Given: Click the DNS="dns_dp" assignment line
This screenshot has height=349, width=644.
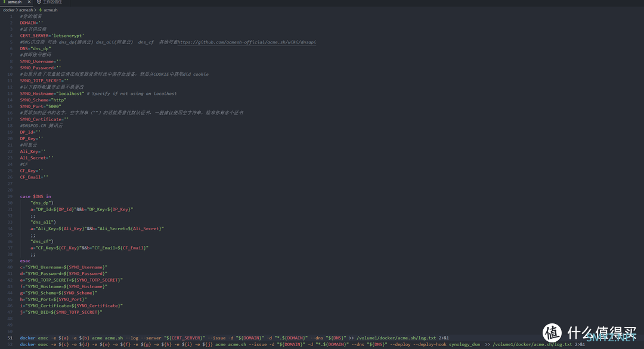Looking at the screenshot, I should 35,48.
